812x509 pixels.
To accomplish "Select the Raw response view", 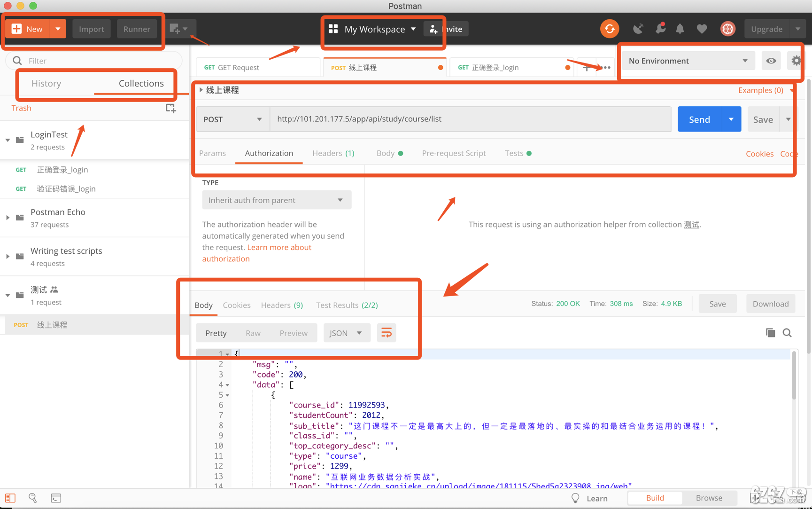I will click(253, 333).
